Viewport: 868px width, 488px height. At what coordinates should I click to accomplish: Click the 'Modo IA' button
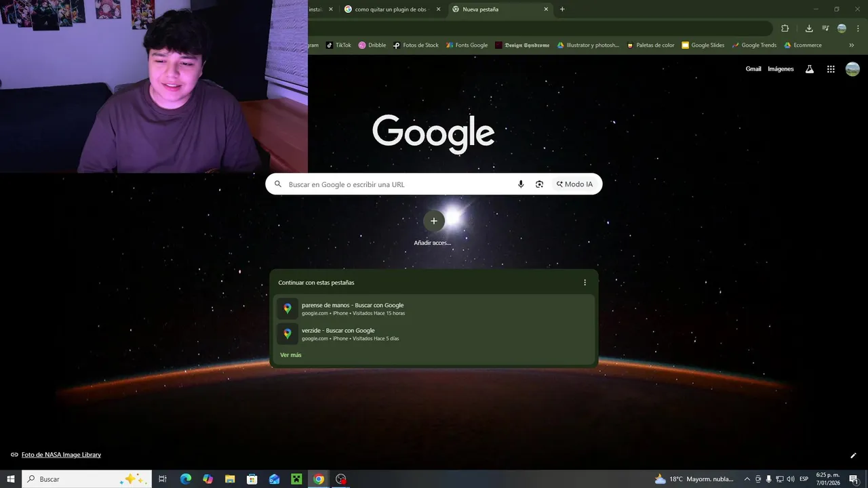point(575,184)
